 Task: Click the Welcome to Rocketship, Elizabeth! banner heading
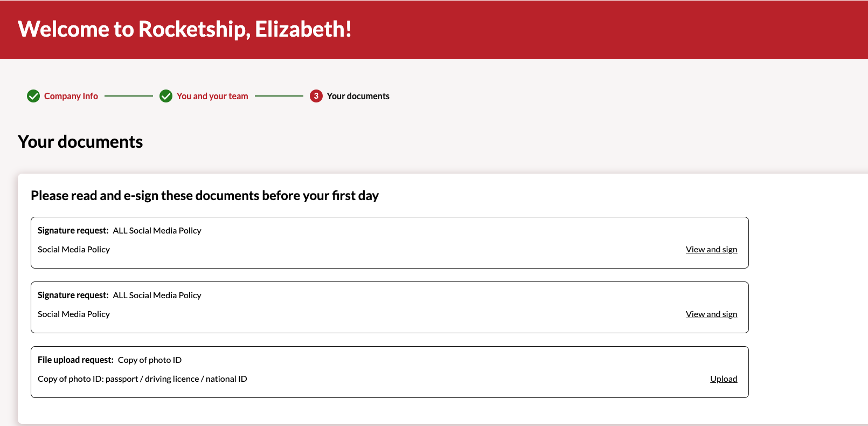(185, 29)
